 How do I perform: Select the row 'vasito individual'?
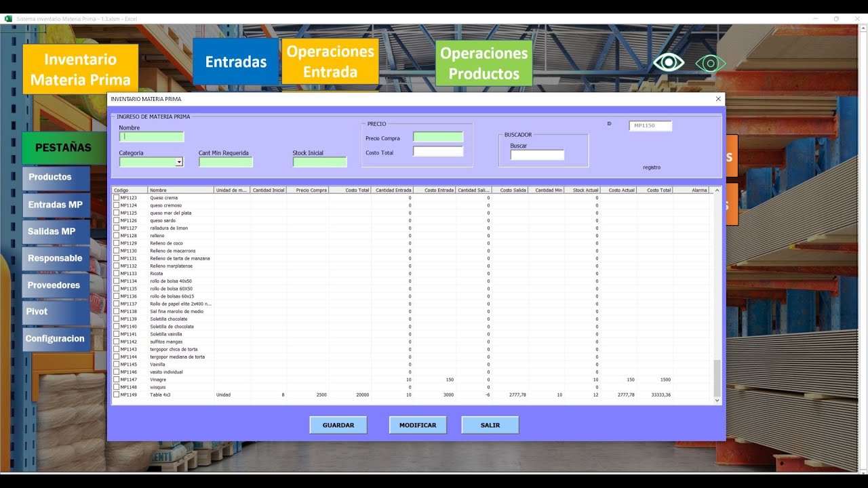pyautogui.click(x=412, y=372)
